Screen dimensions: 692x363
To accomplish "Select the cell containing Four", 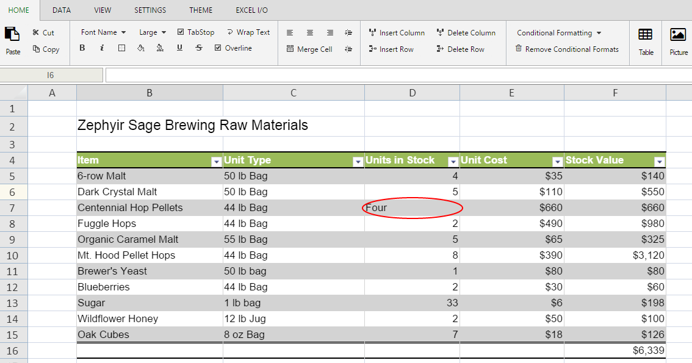I will 412,208.
